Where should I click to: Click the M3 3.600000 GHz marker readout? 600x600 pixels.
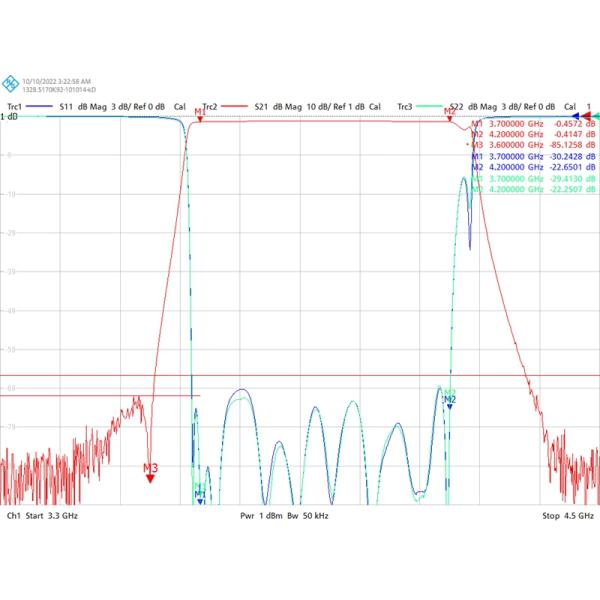tap(534, 145)
